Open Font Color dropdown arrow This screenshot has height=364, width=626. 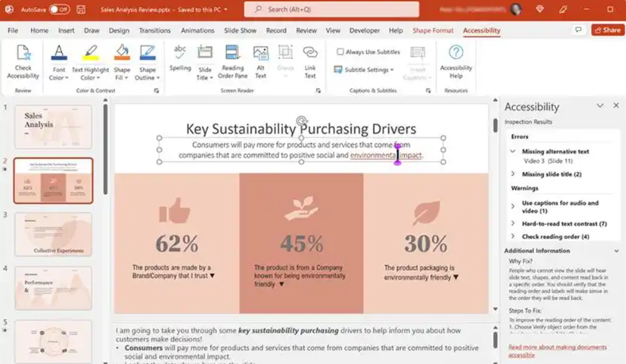click(x=67, y=78)
